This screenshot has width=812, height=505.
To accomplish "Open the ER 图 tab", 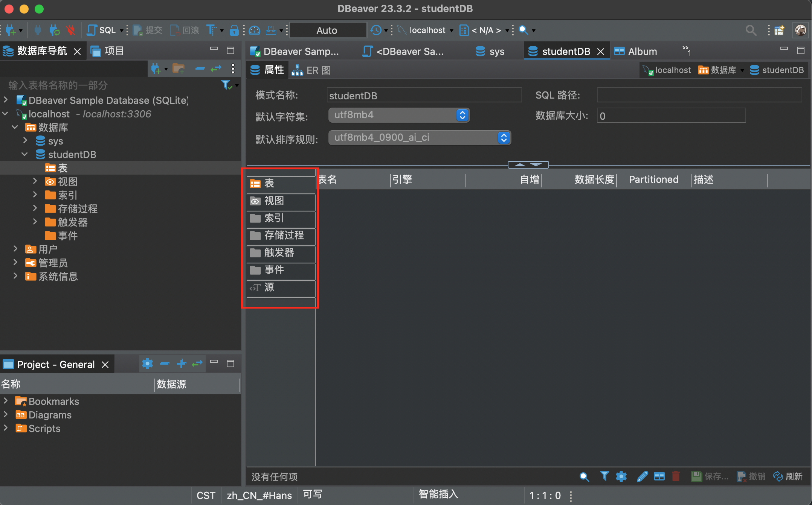I will pos(312,70).
